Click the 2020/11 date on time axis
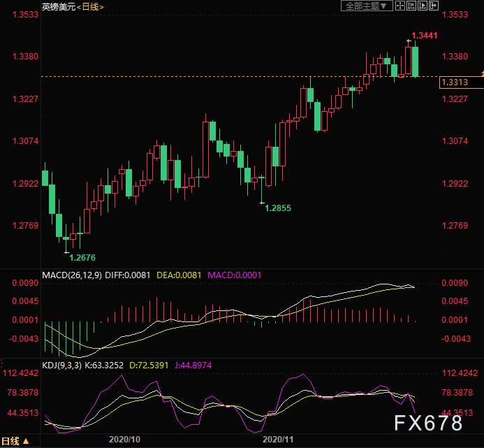Viewport: 484px width, 448px height. pos(277,440)
